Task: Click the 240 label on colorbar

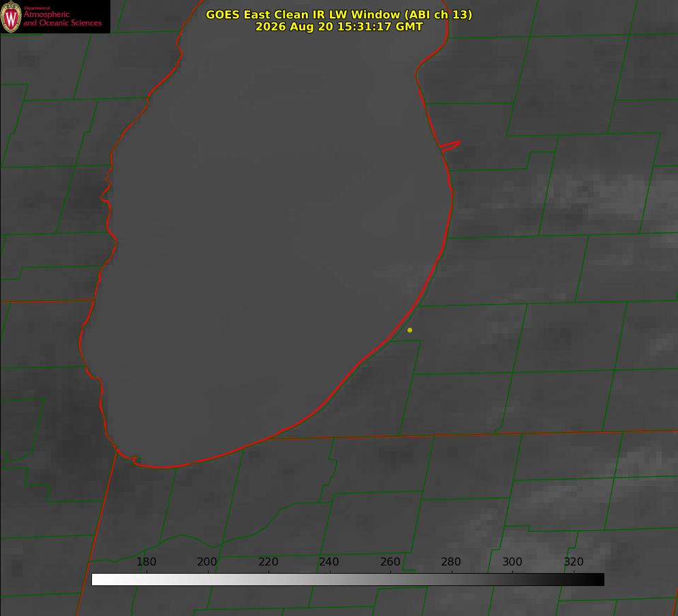Action: pos(329,561)
